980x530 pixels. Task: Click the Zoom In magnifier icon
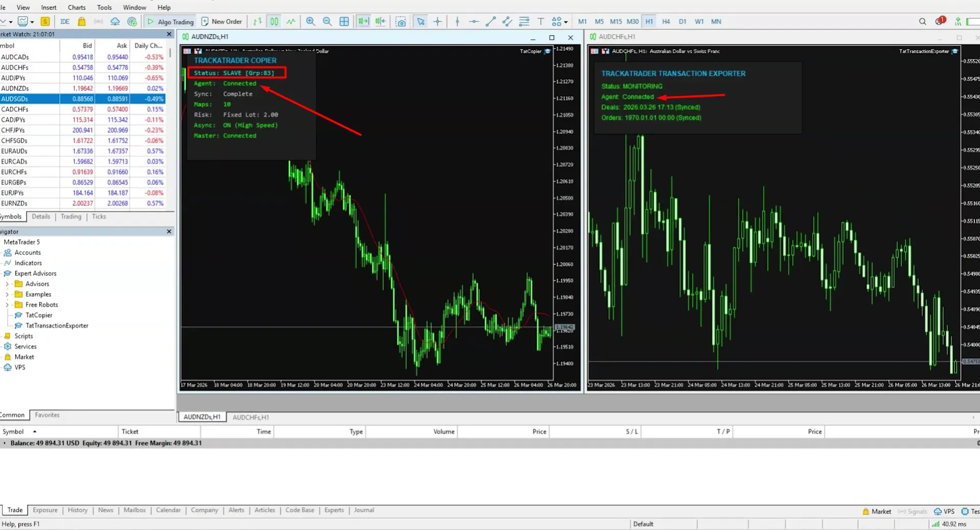coord(310,21)
